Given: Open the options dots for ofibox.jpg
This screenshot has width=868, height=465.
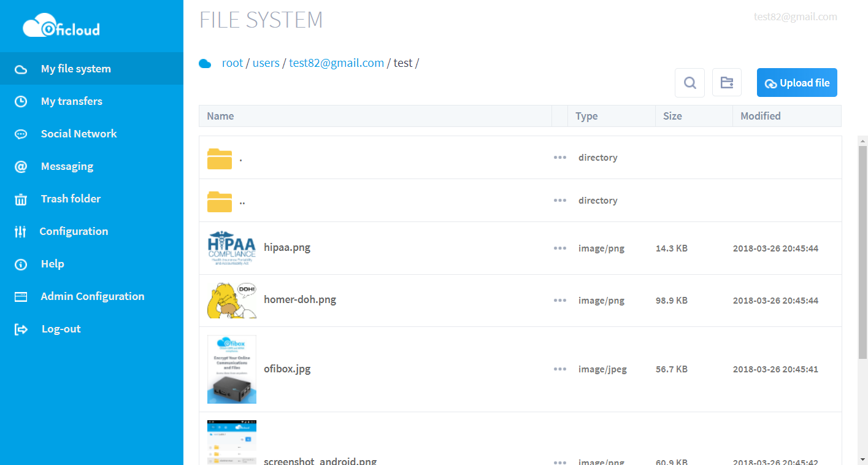Looking at the screenshot, I should [x=559, y=369].
